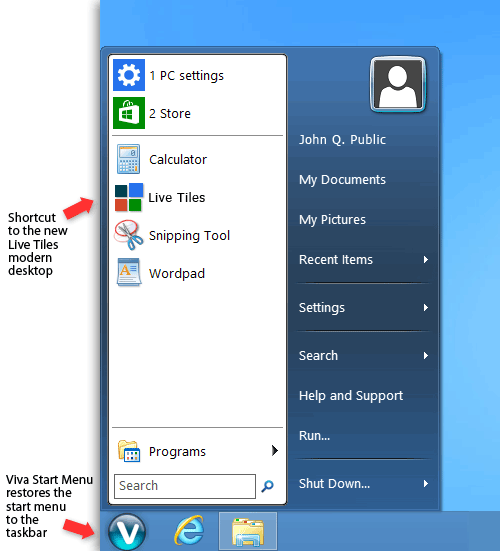500x551 pixels.
Task: Open the Snipping Tool scissors icon
Action: [129, 235]
